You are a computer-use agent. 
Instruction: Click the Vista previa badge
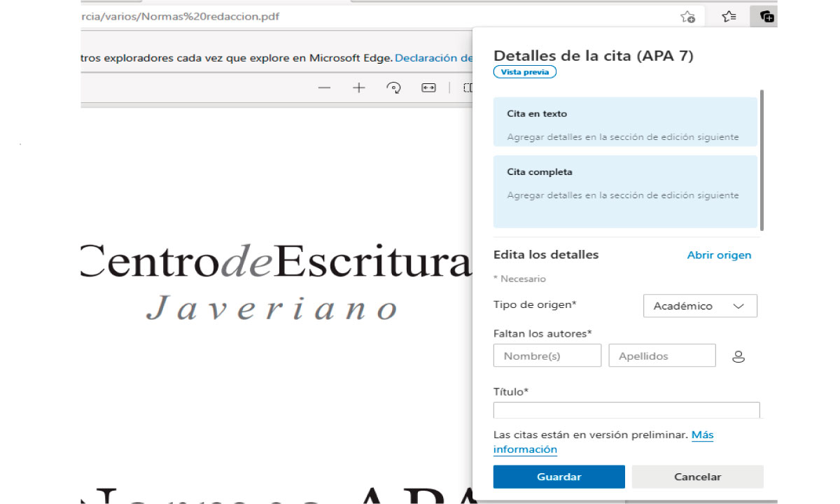click(x=524, y=72)
